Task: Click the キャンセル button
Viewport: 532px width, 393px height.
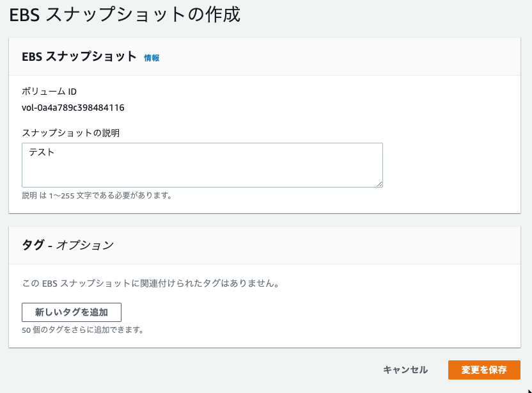Action: click(405, 369)
